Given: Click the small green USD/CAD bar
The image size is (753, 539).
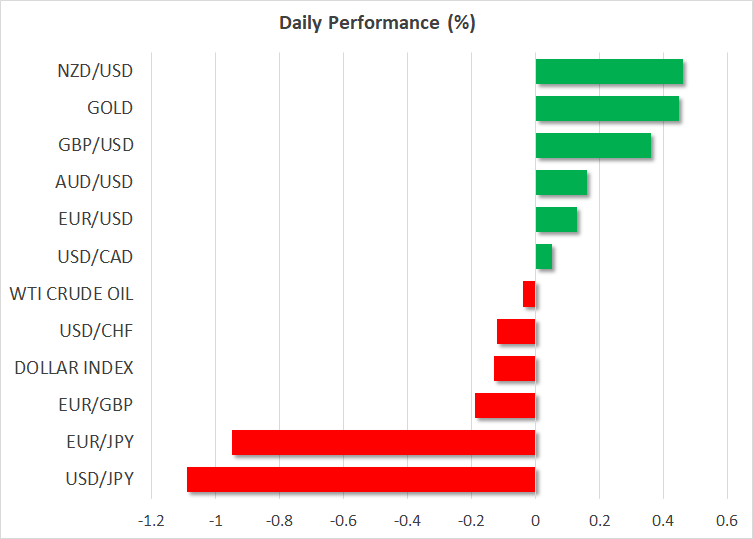Looking at the screenshot, I should (544, 257).
